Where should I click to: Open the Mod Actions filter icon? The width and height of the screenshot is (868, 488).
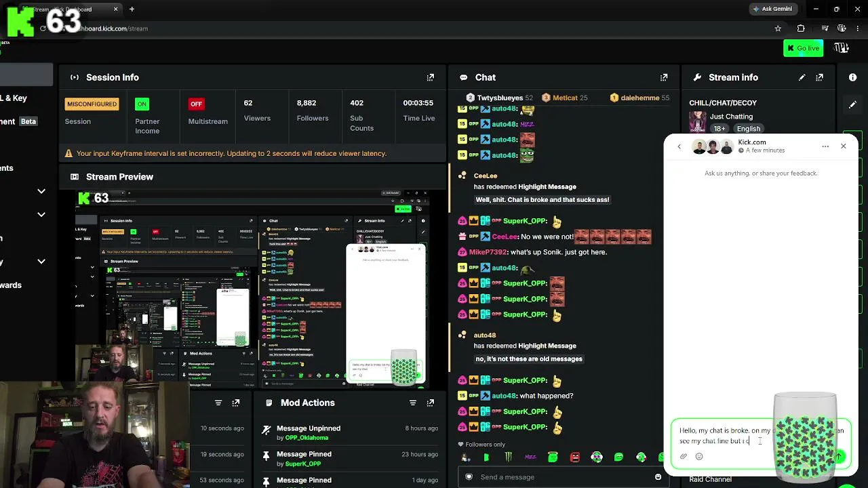coord(412,403)
